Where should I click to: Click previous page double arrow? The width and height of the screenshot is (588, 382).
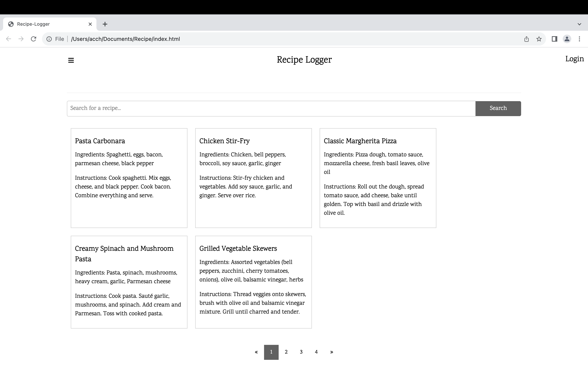point(256,352)
